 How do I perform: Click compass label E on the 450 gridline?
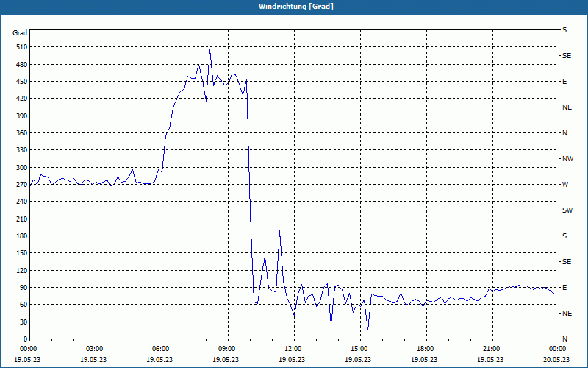tap(564, 82)
